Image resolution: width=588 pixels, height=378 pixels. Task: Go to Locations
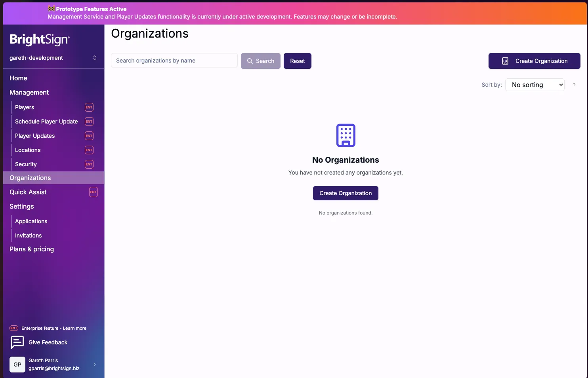click(x=28, y=150)
